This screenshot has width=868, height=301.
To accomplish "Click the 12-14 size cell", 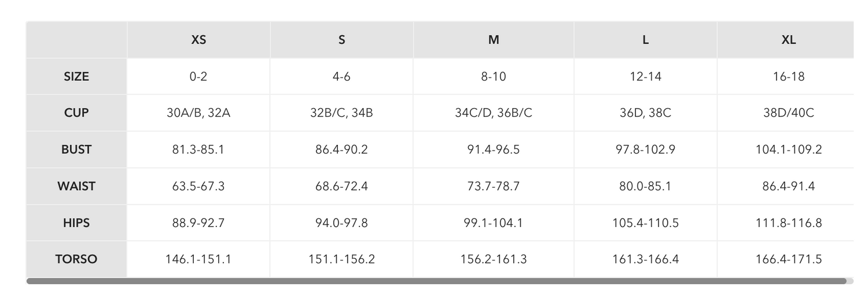I will click(x=645, y=76).
